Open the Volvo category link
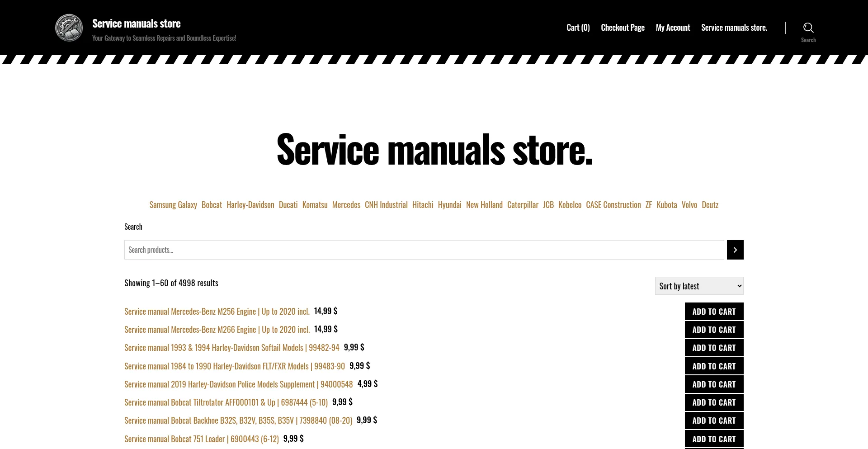This screenshot has width=868, height=449. pos(689,205)
